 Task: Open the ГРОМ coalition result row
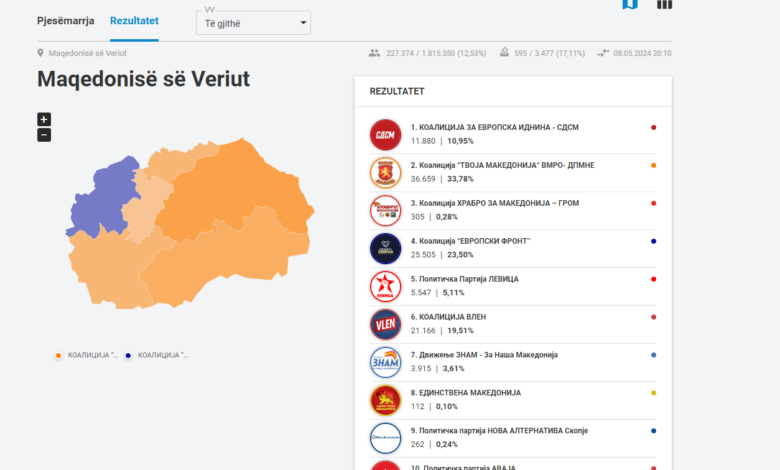pos(510,210)
